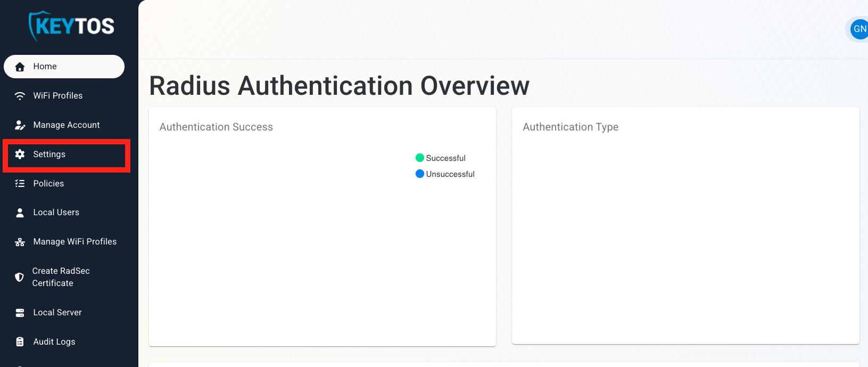Click the Audit Logs clipboard icon
Viewport: 868px width, 367px height.
(20, 342)
